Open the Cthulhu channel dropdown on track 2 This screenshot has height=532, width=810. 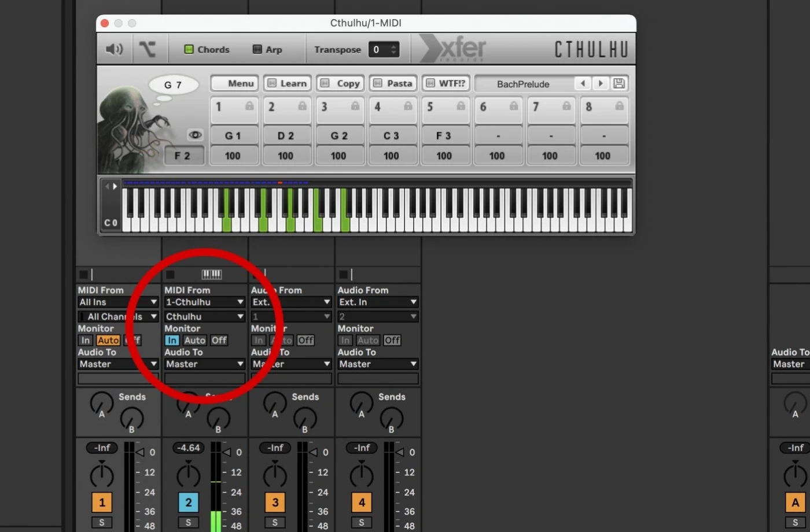(205, 316)
